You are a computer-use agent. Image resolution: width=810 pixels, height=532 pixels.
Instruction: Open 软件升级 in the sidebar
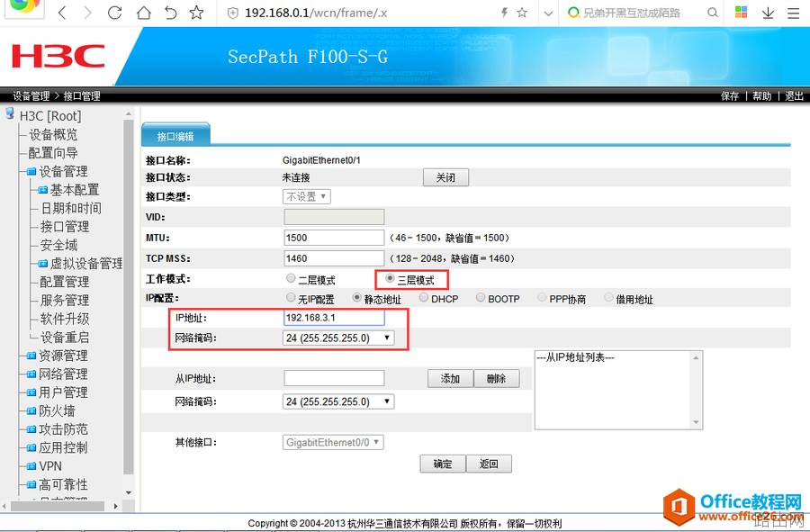(x=65, y=320)
